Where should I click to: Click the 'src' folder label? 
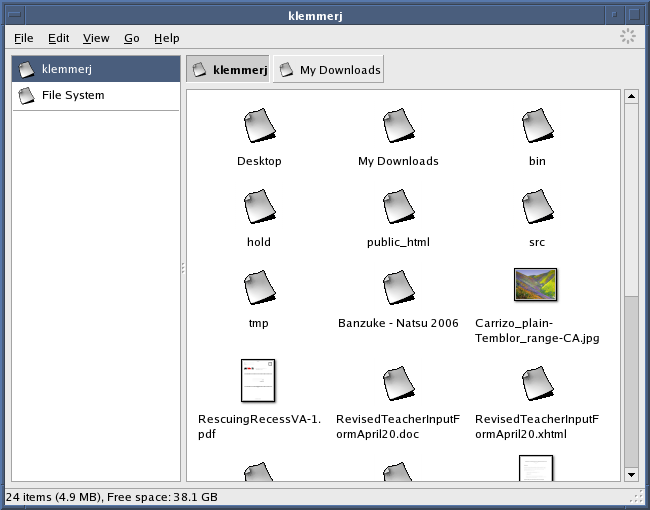point(537,242)
